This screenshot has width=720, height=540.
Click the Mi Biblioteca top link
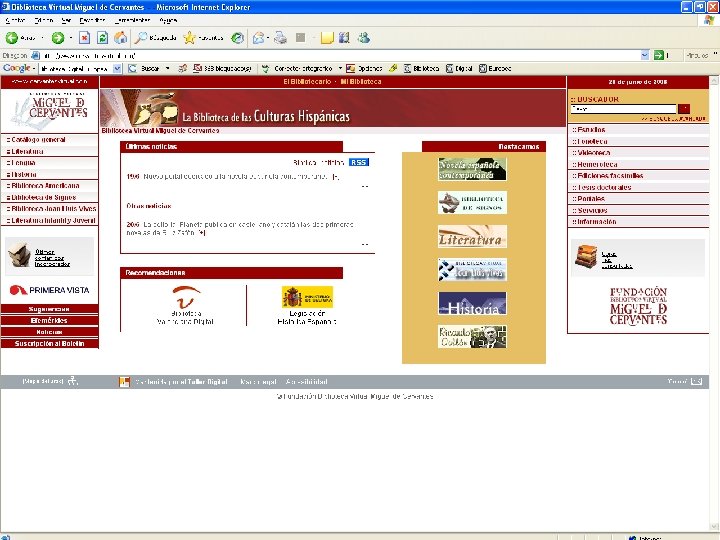tap(361, 82)
